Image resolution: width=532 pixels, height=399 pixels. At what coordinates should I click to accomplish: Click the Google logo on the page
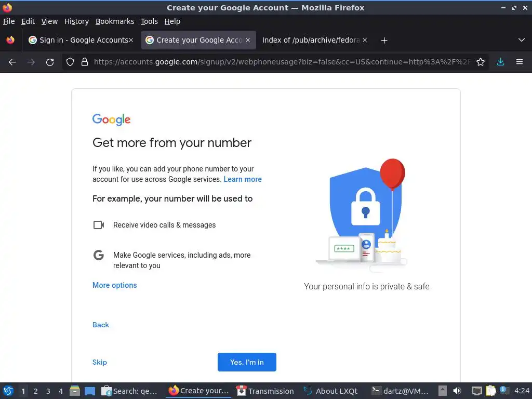pos(111,120)
